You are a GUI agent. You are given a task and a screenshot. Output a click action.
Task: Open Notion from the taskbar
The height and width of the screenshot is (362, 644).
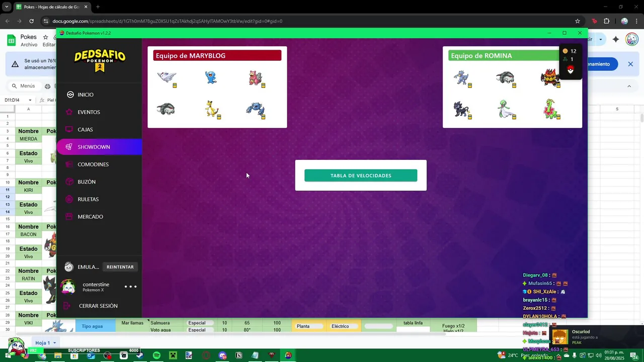point(239,355)
